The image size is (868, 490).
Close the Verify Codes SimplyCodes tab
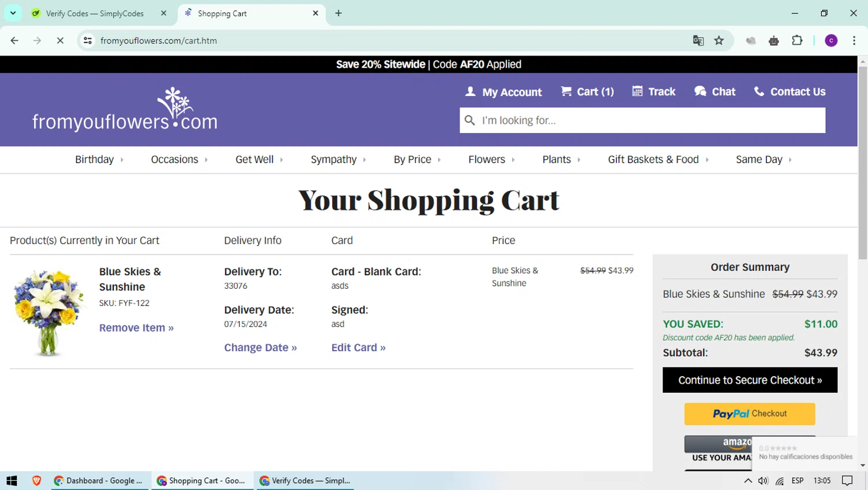tap(164, 13)
